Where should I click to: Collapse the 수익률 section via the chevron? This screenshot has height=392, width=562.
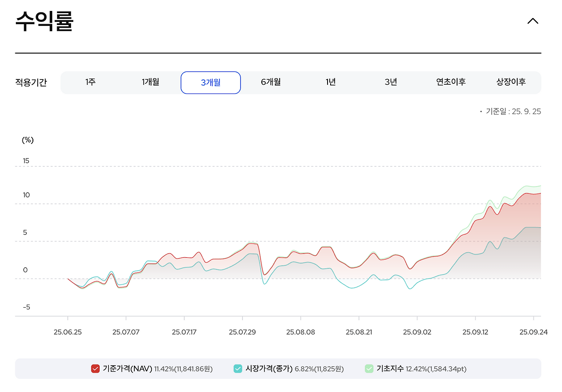point(533,21)
